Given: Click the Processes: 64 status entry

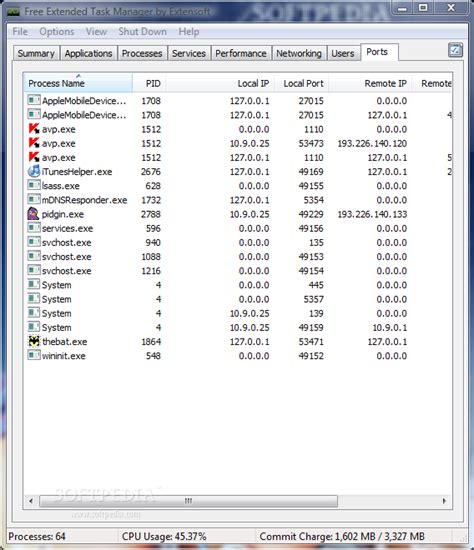Looking at the screenshot, I should click(37, 536).
